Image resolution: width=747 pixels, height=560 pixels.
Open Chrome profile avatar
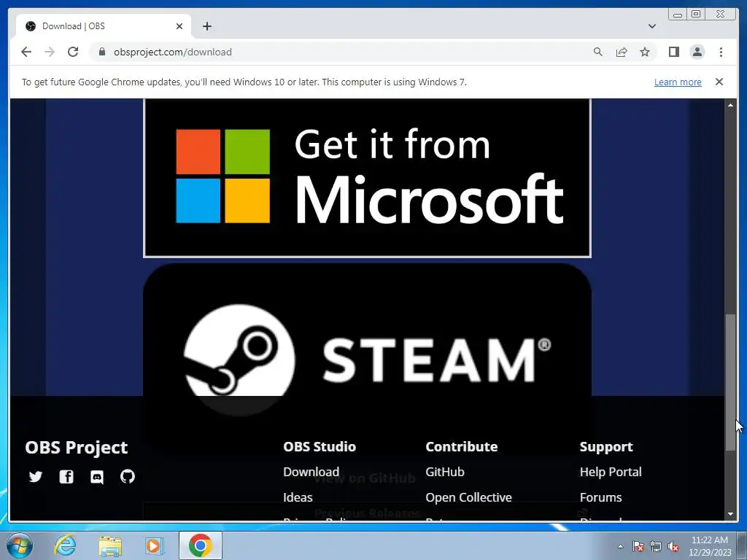tap(697, 52)
